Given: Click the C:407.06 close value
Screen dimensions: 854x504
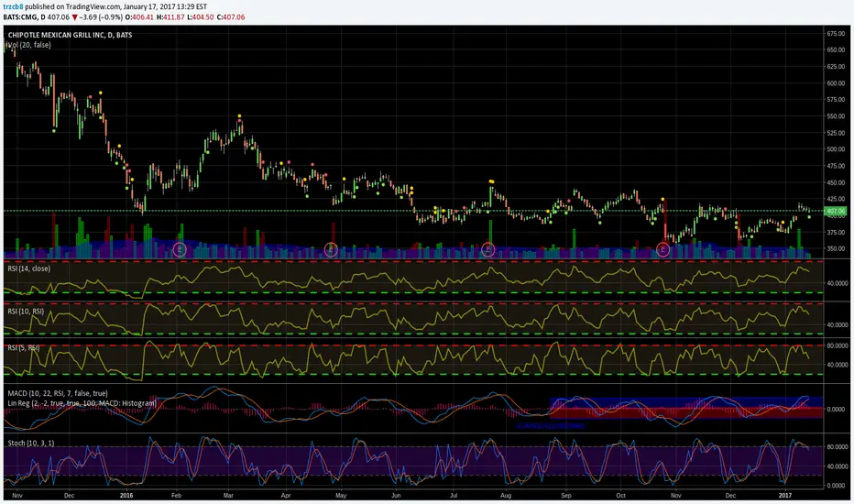Looking at the screenshot, I should tap(230, 17).
